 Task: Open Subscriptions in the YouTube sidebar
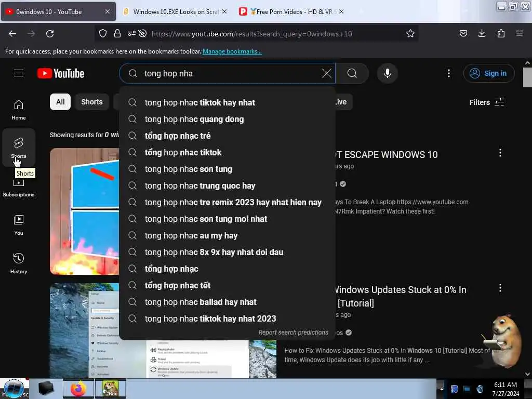click(x=19, y=188)
